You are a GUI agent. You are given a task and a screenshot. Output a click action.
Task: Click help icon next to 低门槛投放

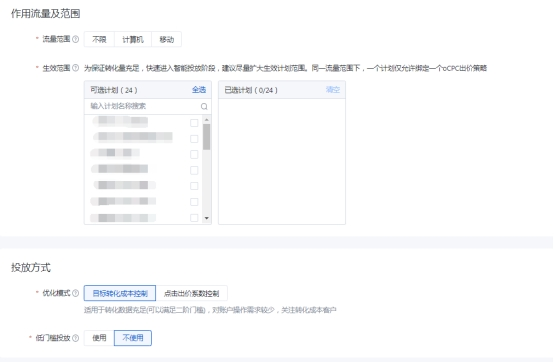76,338
